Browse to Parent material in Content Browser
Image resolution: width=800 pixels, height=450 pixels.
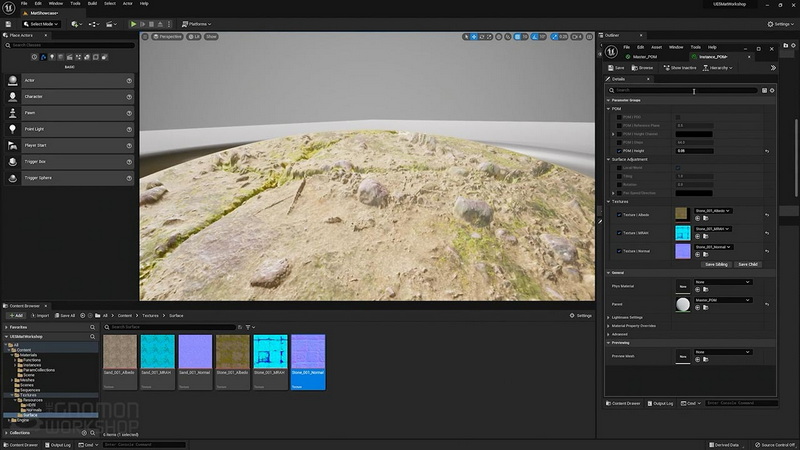tap(706, 308)
